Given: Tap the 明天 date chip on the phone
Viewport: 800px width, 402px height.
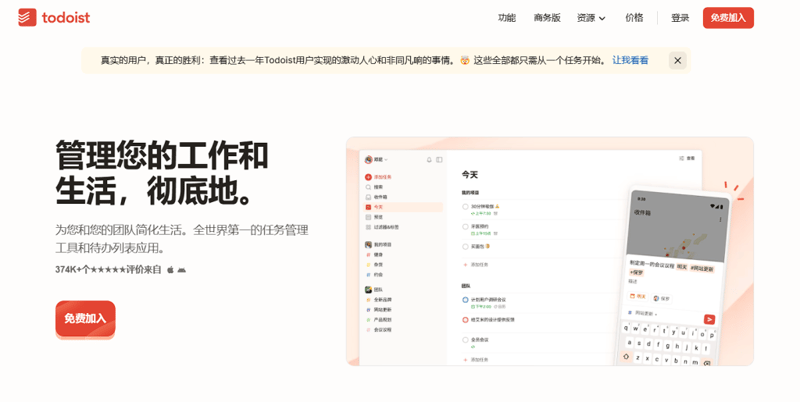Looking at the screenshot, I should [x=638, y=296].
